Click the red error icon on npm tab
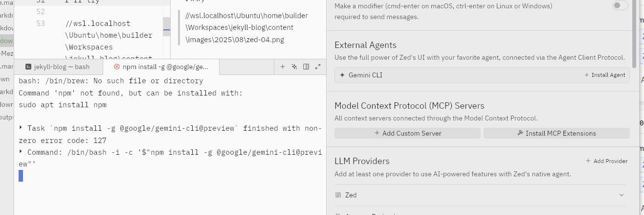 116,67
